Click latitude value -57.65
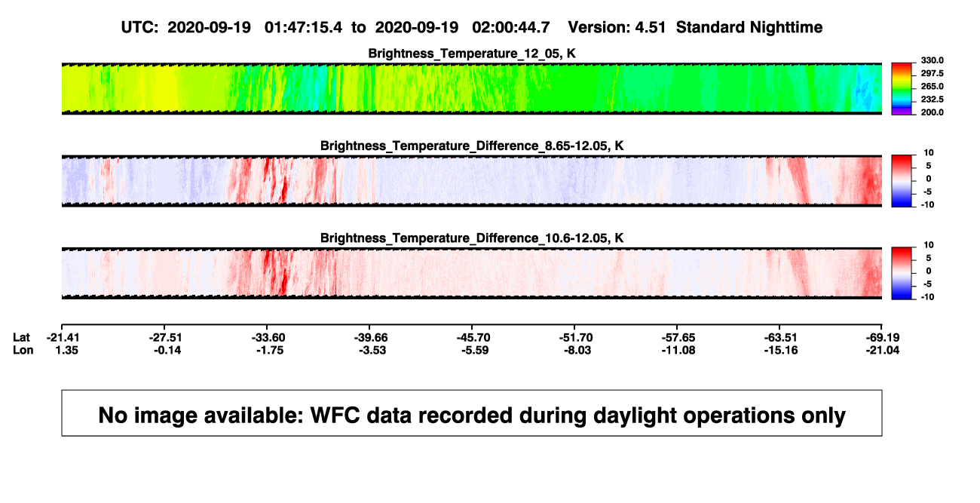The width and height of the screenshot is (980, 503). coord(678,337)
